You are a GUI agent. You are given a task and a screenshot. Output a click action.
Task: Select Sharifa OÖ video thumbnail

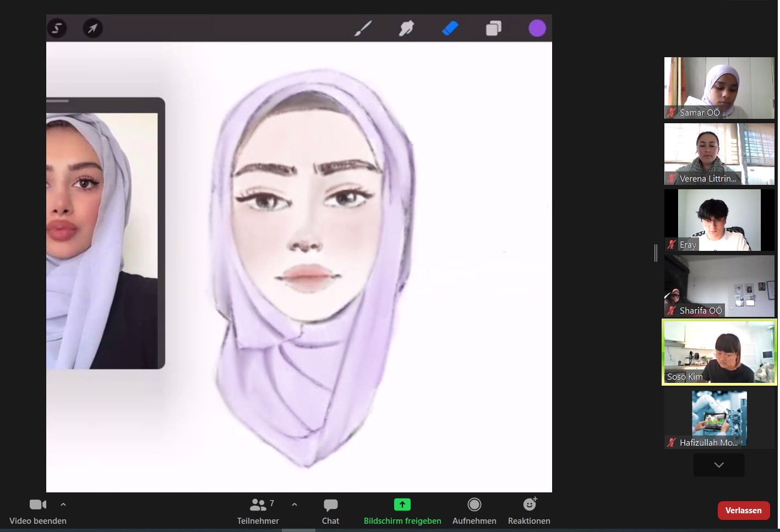[x=719, y=286]
